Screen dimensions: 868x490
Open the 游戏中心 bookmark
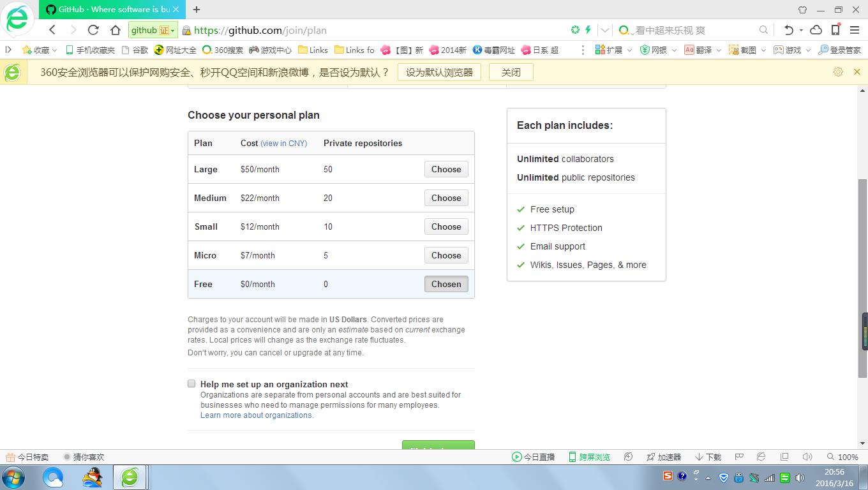(x=271, y=50)
